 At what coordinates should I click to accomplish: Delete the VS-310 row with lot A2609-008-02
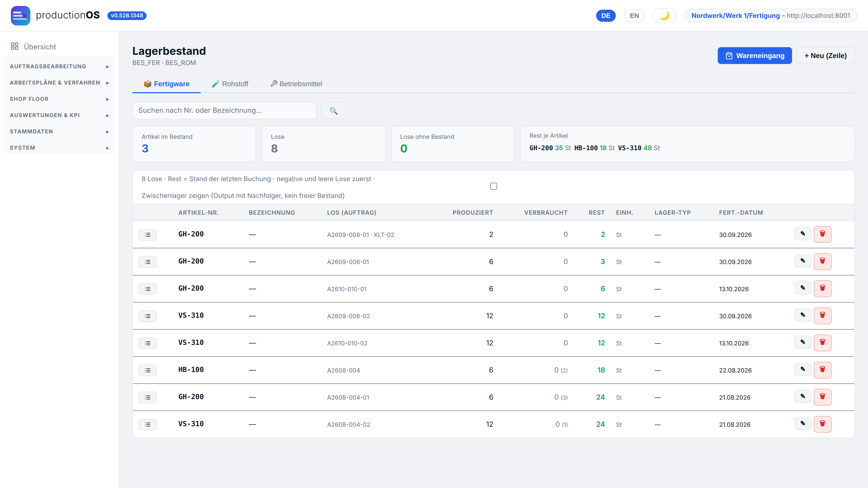822,316
